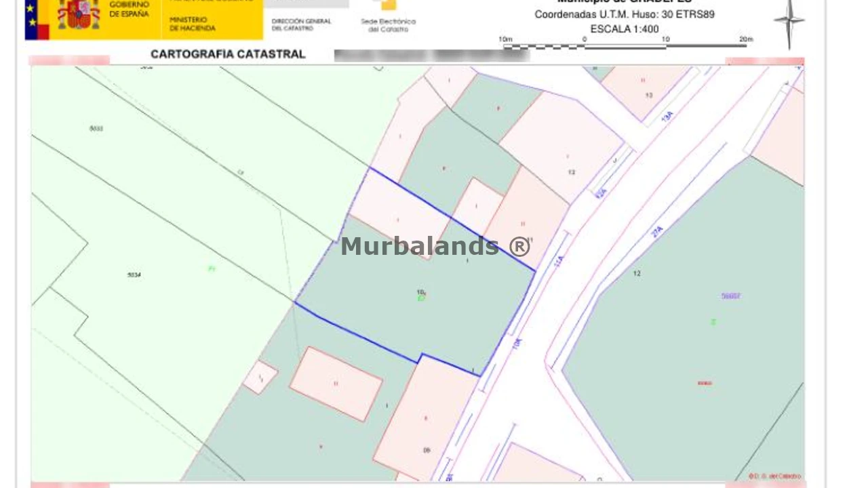
Task: Click the Coordenadas U.T.M. Huso 30 text
Action: point(624,14)
